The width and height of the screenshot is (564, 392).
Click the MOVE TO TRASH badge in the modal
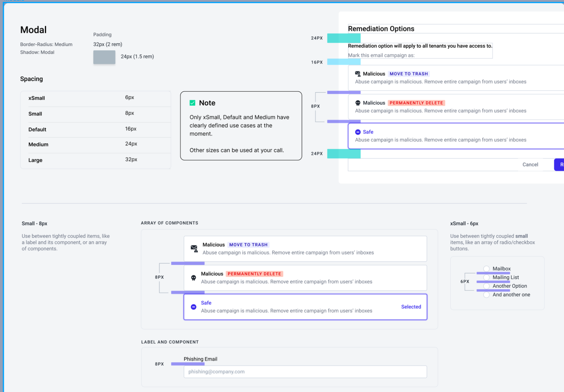pyautogui.click(x=409, y=74)
